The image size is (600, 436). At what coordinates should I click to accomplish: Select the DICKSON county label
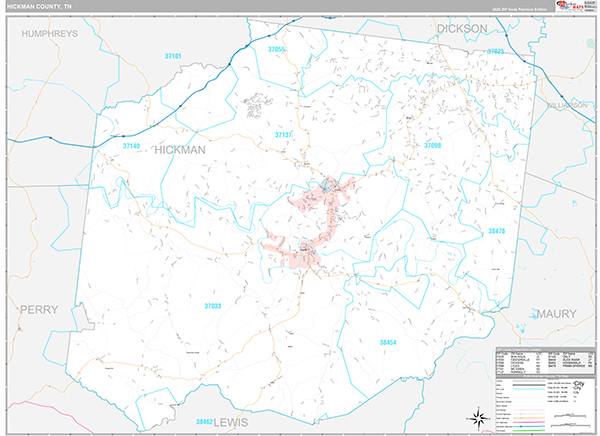coord(462,29)
